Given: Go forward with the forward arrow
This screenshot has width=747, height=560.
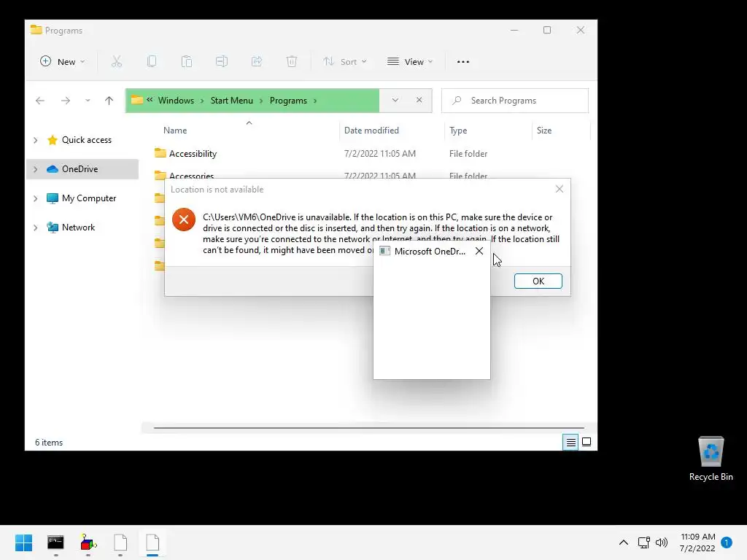Looking at the screenshot, I should coord(66,101).
